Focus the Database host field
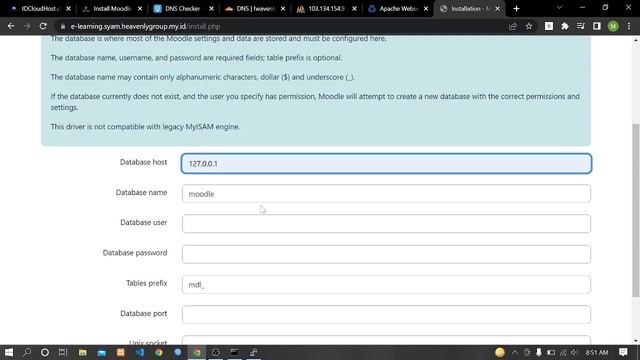640x360 pixels. 386,163
